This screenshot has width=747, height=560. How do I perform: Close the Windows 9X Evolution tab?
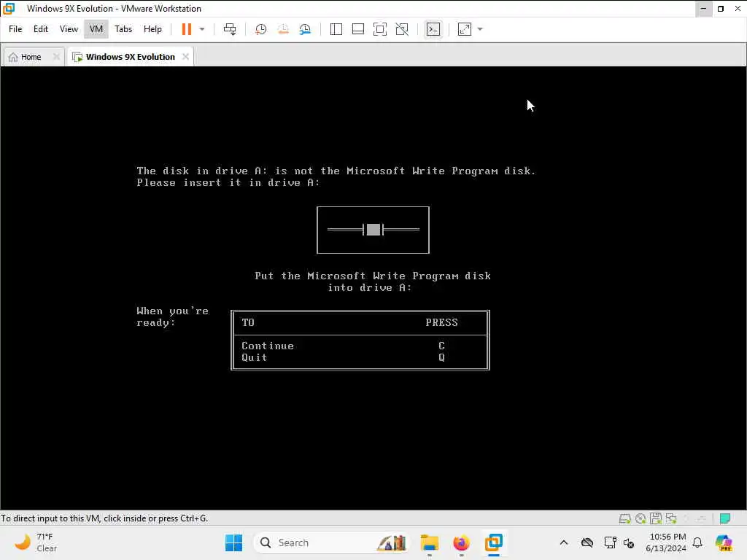click(185, 57)
